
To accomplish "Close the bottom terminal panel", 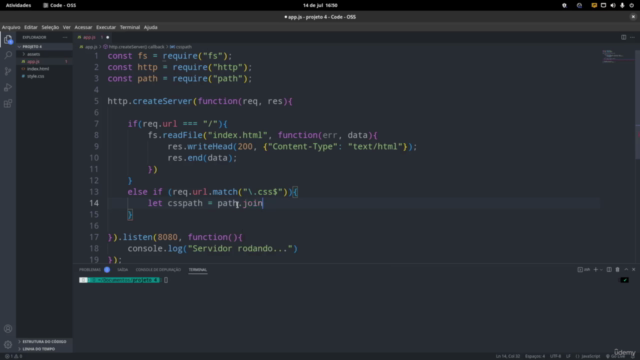I will tap(633, 269).
